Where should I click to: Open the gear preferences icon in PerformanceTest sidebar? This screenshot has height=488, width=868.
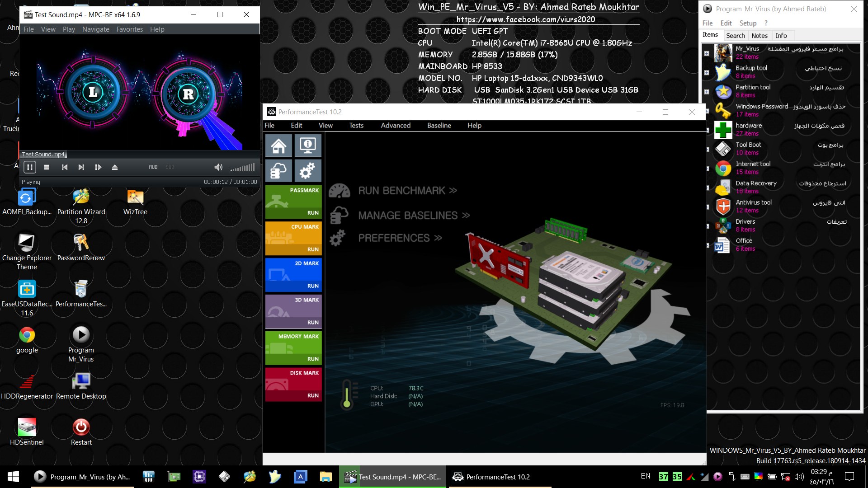(308, 171)
